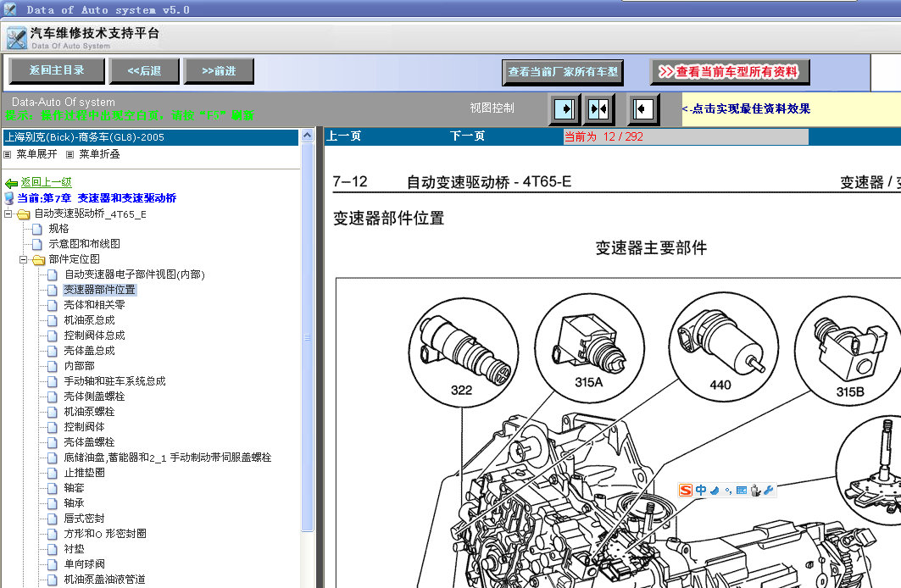
Task: Open the 壳体侧盖螺栓 tree item
Action: point(94,397)
